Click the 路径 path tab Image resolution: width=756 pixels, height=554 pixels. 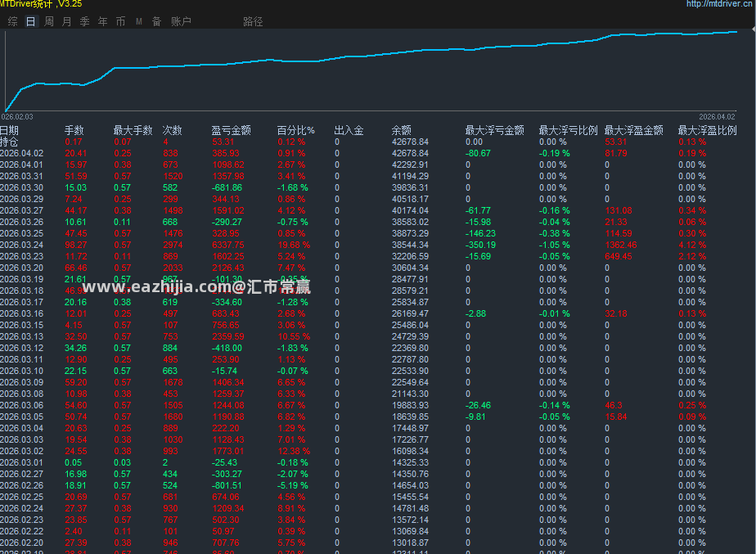pyautogui.click(x=253, y=21)
